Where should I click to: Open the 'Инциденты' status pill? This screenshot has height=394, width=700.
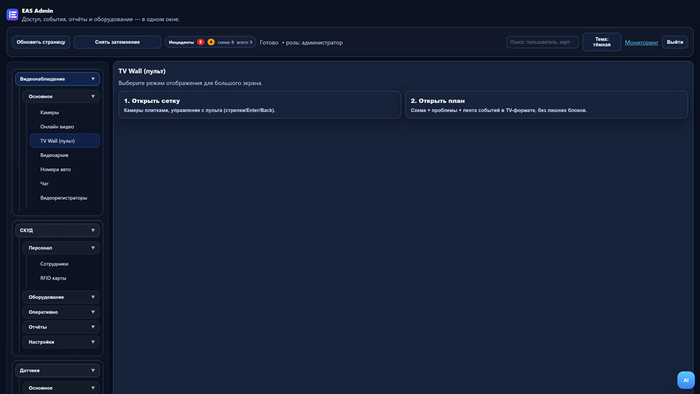(x=210, y=42)
